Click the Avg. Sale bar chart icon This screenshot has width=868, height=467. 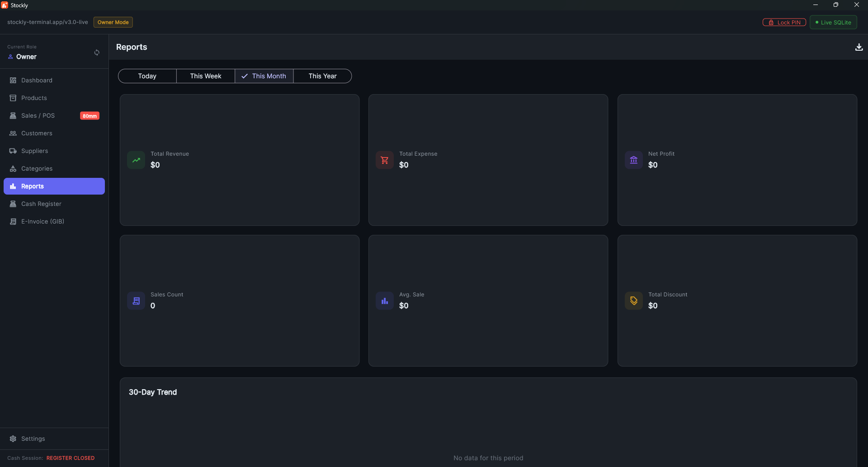[x=385, y=300]
